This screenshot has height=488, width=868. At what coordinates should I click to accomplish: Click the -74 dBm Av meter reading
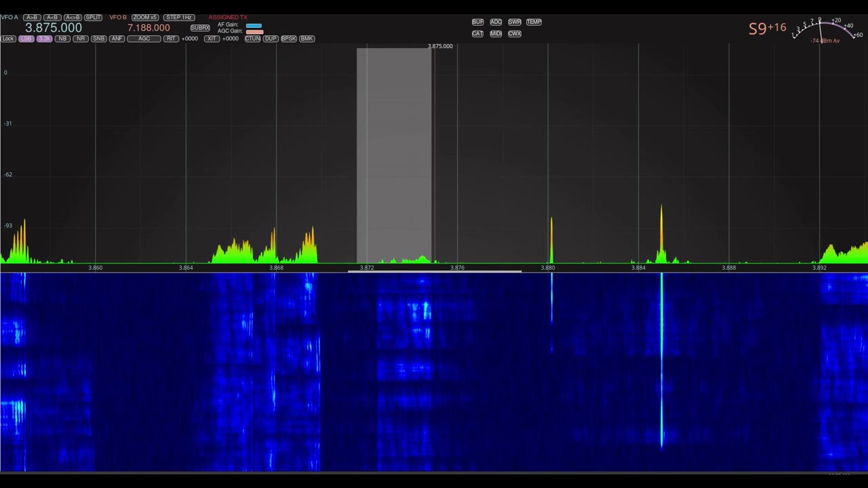[x=825, y=41]
